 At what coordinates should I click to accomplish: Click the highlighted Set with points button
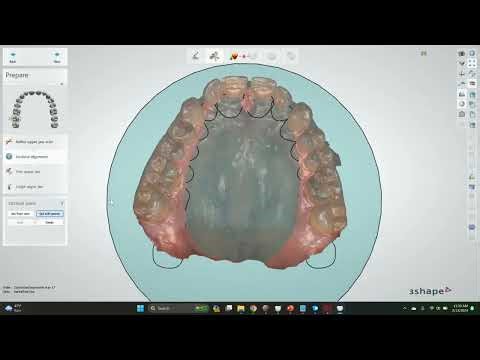[50, 214]
